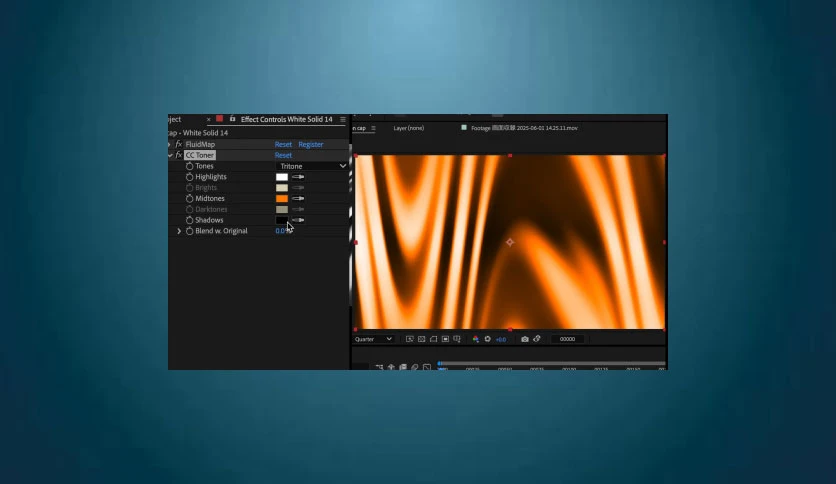Open the Midtones orange color swatch

point(282,198)
